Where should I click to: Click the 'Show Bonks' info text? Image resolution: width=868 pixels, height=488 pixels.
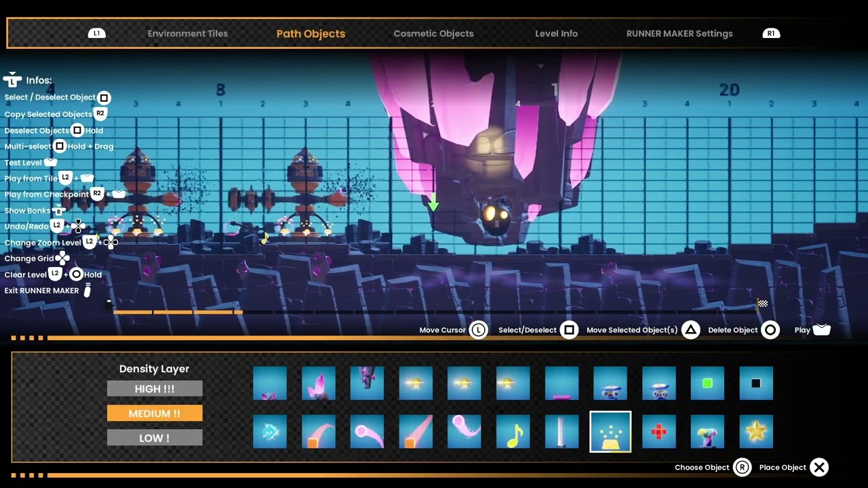27,210
